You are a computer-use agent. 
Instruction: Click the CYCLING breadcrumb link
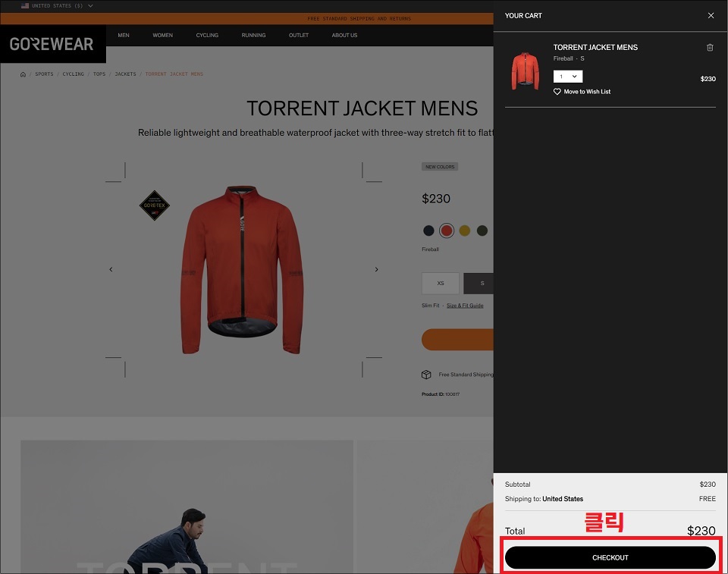click(74, 74)
